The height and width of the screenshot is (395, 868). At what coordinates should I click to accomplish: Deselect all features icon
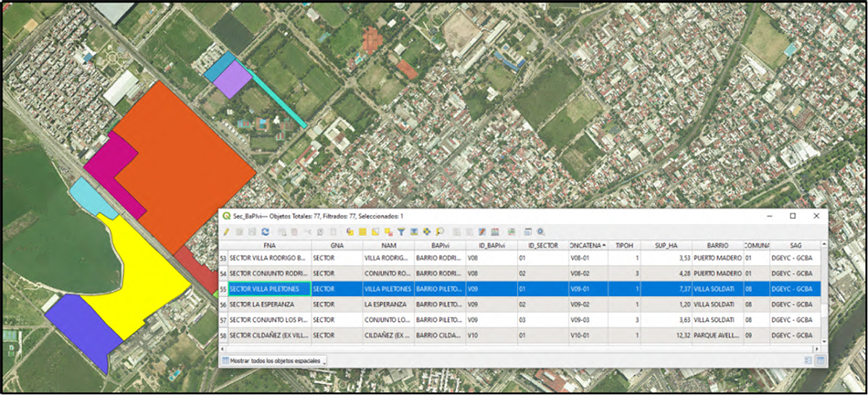coord(388,232)
